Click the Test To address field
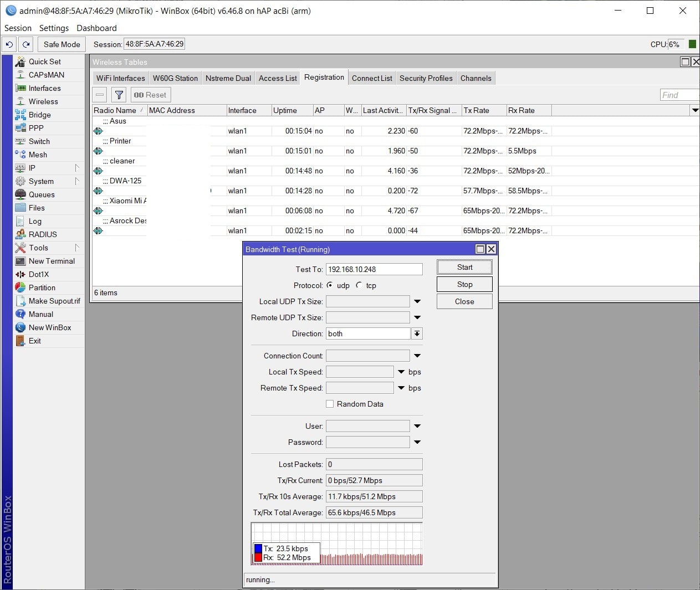700x590 pixels. (374, 269)
